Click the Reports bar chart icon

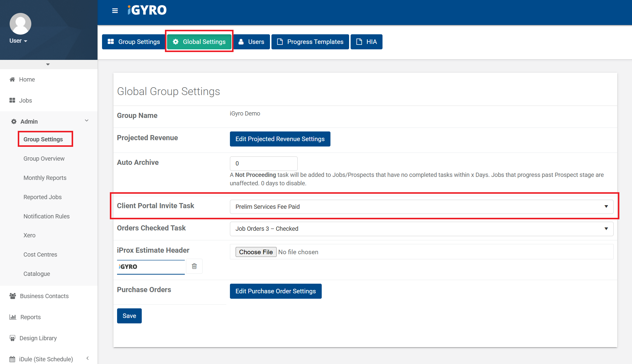coord(13,317)
